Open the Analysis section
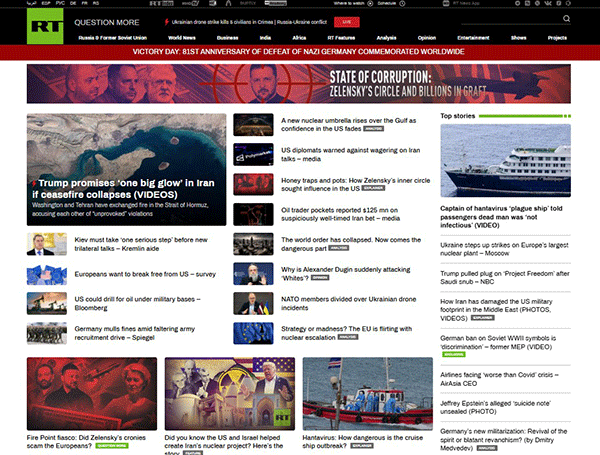The height and width of the screenshot is (455, 600). pos(386,38)
